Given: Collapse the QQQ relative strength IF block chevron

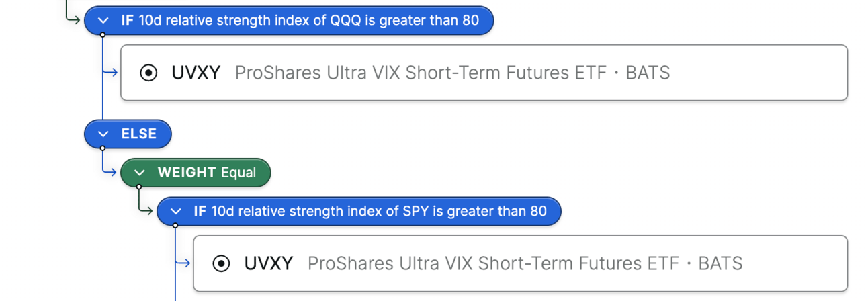Looking at the screenshot, I should tap(103, 20).
